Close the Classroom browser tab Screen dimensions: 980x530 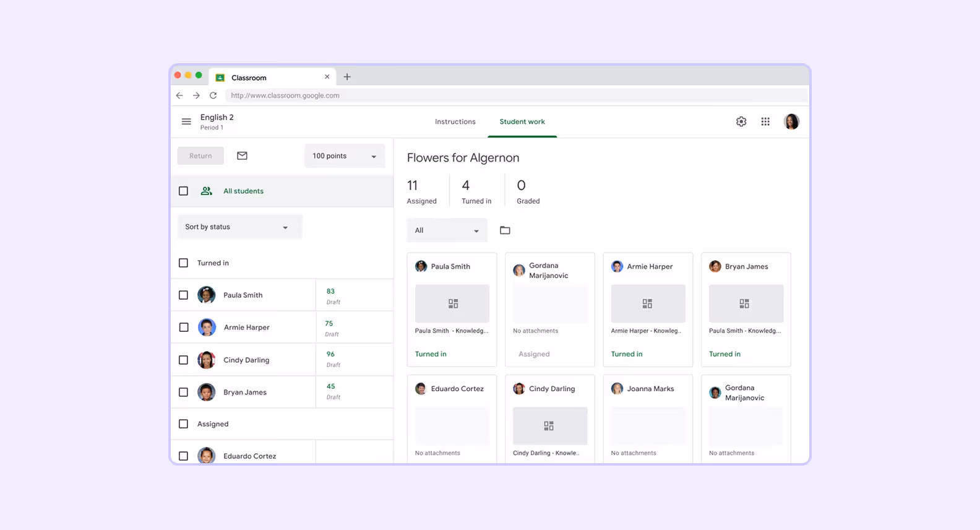point(327,77)
